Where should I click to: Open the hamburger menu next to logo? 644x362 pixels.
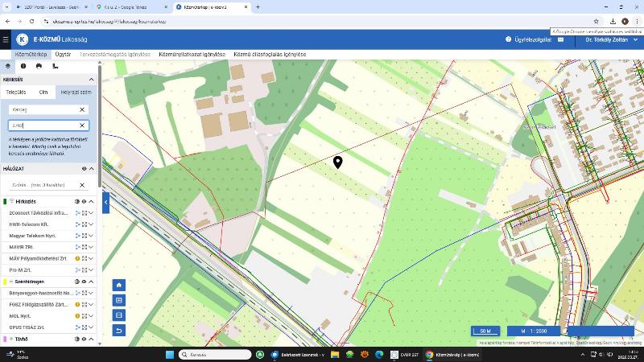6,39
